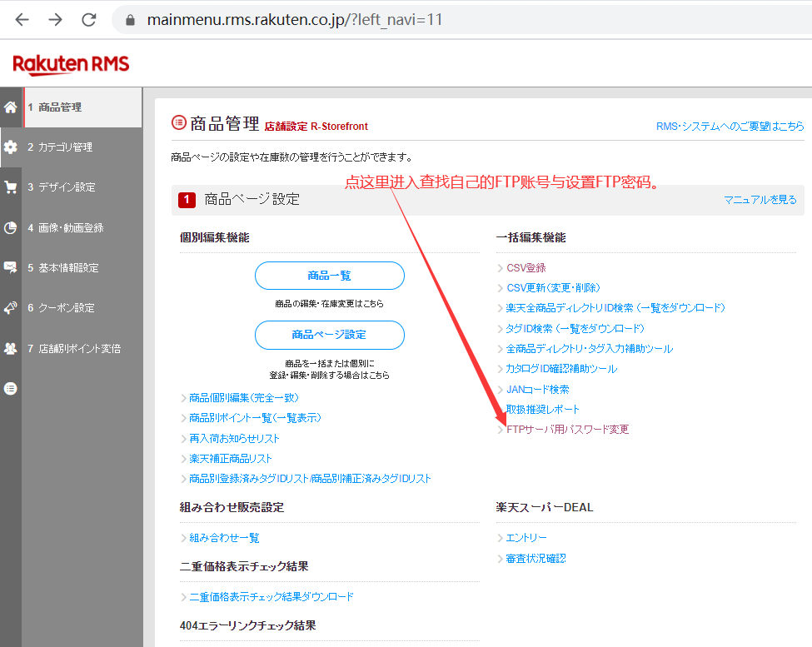Open the CSV更新(変更・削除) link
This screenshot has width=812, height=647.
[x=553, y=288]
